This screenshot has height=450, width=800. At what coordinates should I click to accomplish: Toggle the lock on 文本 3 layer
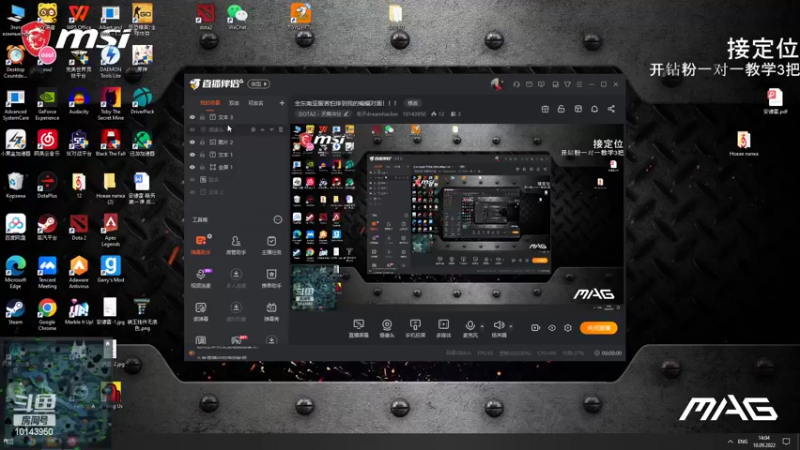point(203,117)
